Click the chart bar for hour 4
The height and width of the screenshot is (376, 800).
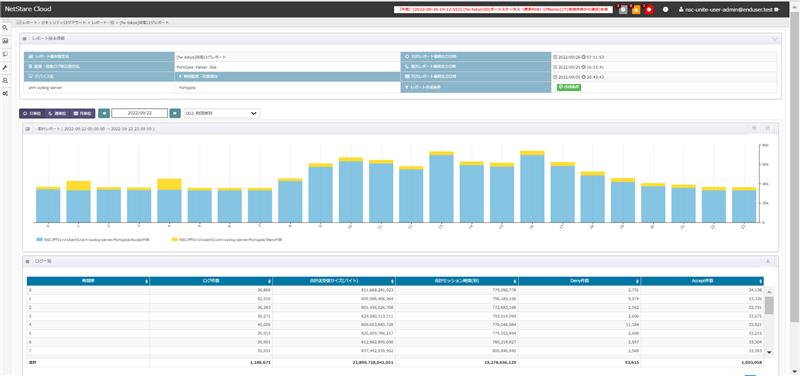click(169, 200)
